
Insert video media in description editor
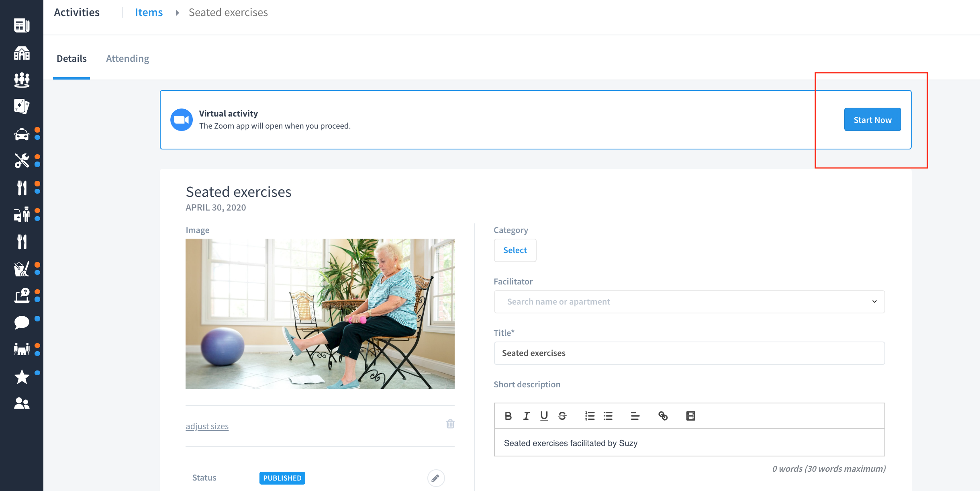[x=691, y=416]
